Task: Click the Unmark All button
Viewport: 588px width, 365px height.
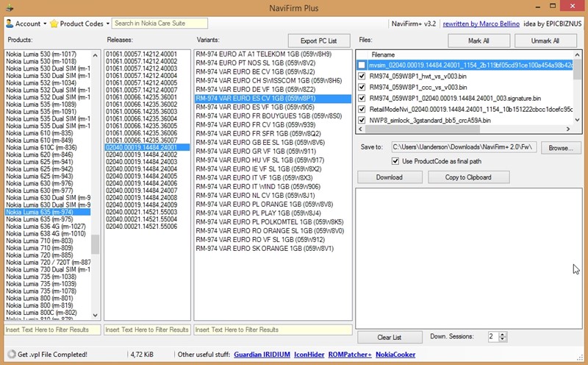Action: coord(545,40)
